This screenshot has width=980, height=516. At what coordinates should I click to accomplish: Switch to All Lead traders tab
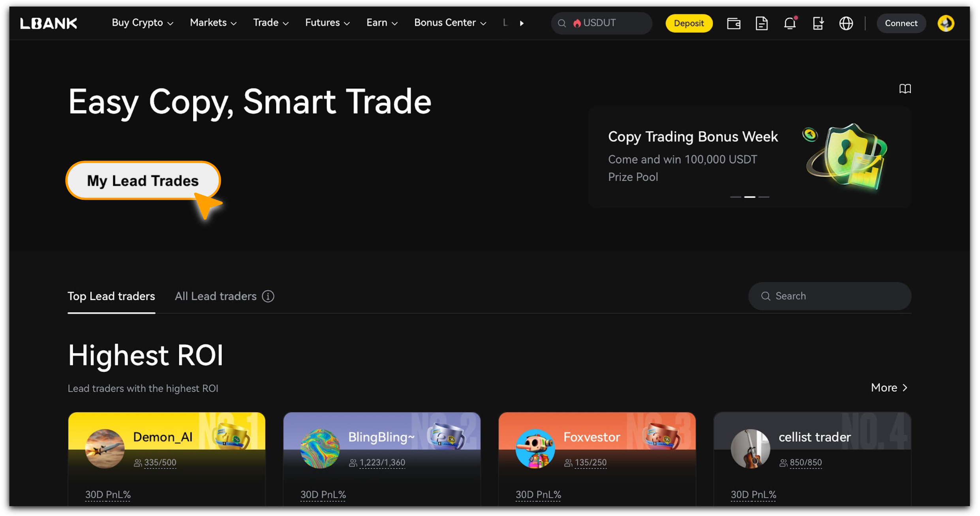coord(216,296)
